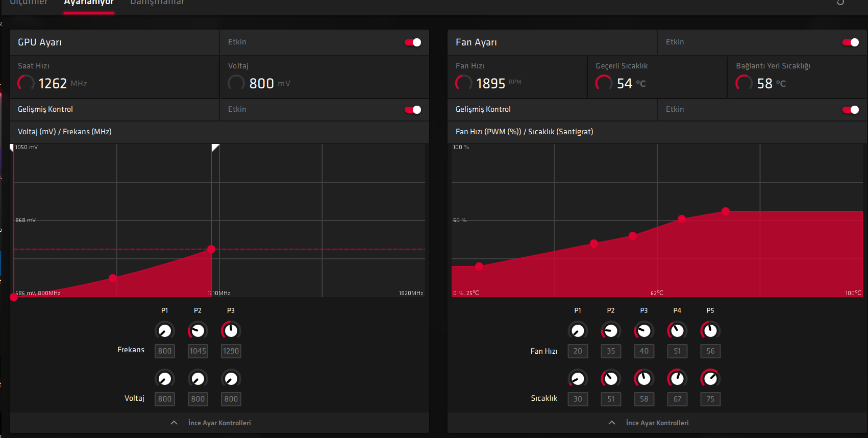The height and width of the screenshot is (438, 868).
Task: Click the first, lowest point on the fan curve
Action: [x=479, y=266]
